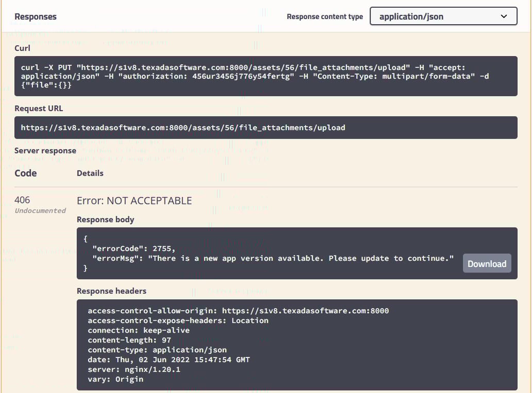Click the content-type: application/json header line
Viewport: 532px width, 393px height.
(x=157, y=350)
